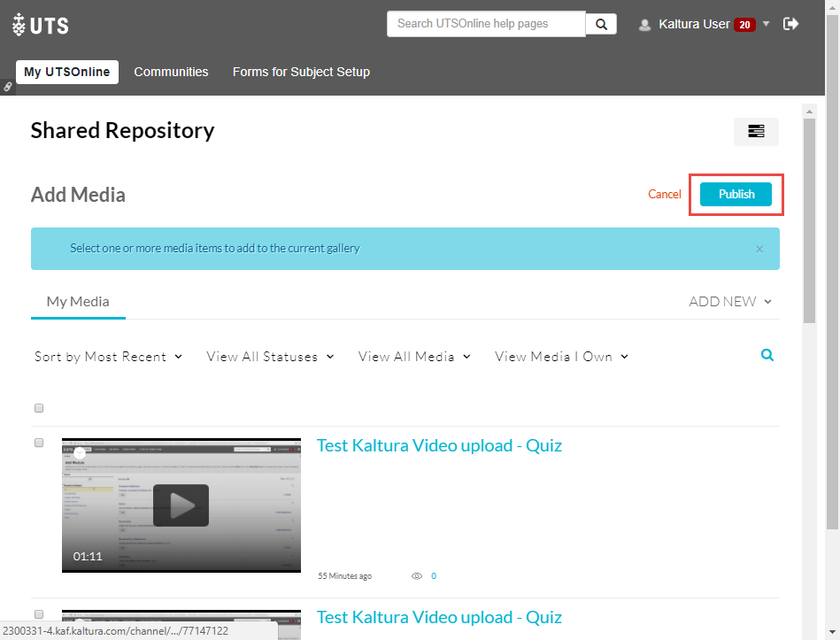Click the Cancel link
840x640 pixels.
pyautogui.click(x=664, y=195)
